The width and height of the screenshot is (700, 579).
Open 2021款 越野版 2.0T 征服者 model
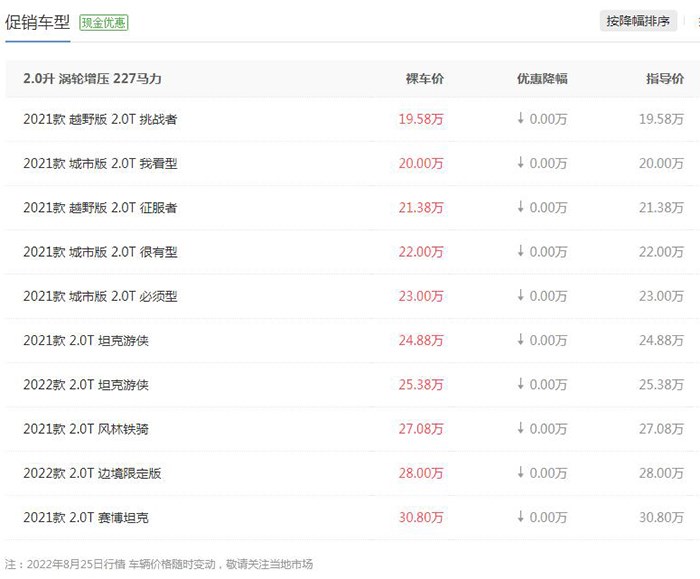point(100,208)
